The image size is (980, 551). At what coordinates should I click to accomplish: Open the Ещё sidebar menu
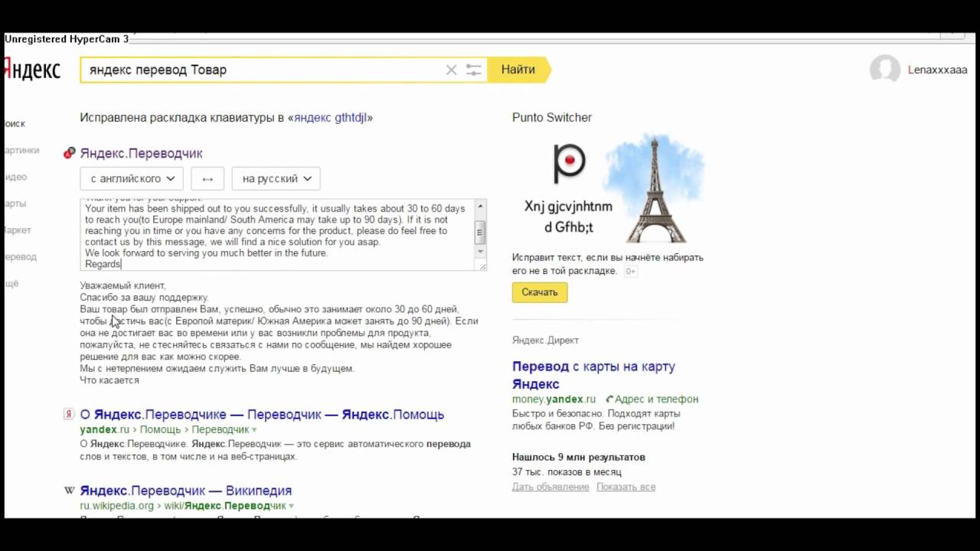click(x=11, y=284)
